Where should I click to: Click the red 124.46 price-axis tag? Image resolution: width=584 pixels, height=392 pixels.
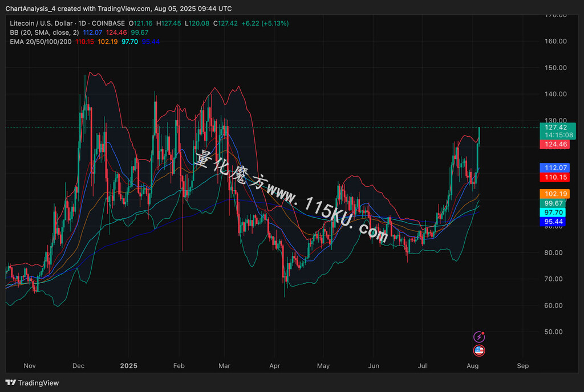pyautogui.click(x=554, y=144)
